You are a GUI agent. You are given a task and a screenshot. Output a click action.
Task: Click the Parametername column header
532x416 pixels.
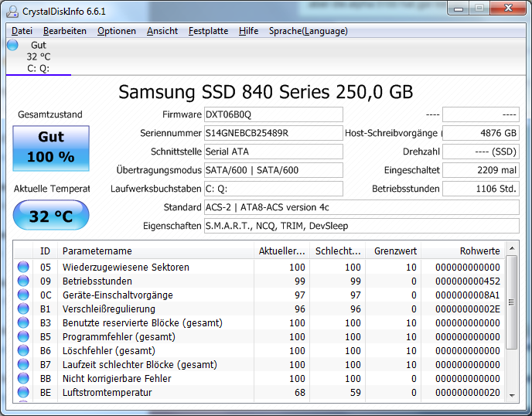point(155,251)
